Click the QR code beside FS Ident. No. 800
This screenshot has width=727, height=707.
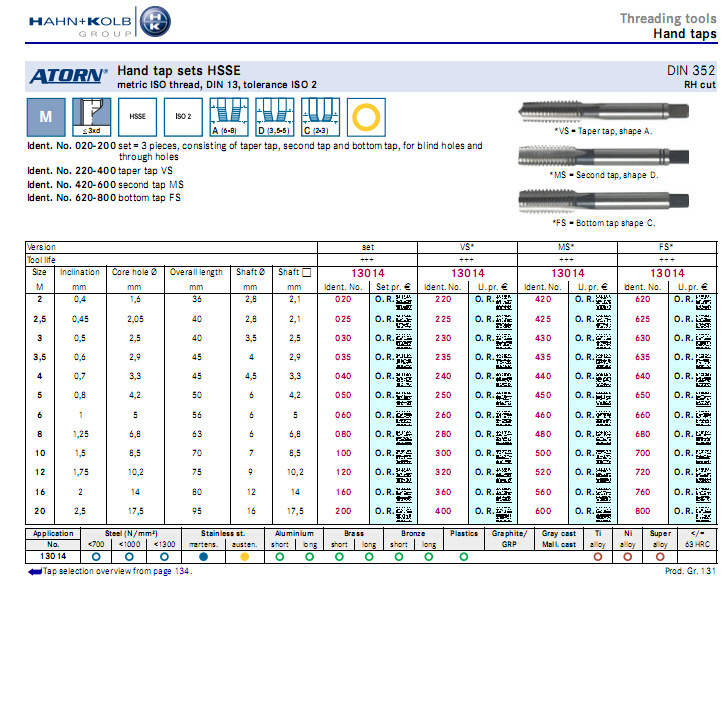(x=703, y=514)
